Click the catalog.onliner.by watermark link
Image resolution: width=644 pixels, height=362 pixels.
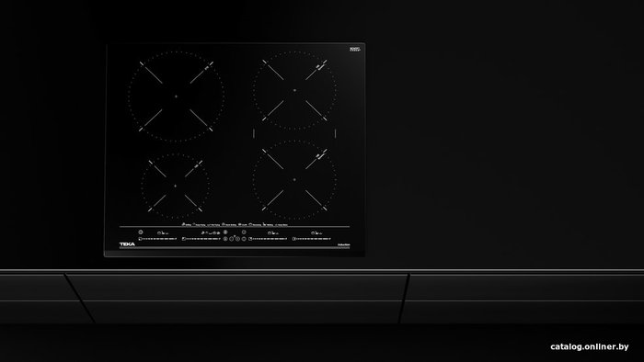click(x=590, y=346)
